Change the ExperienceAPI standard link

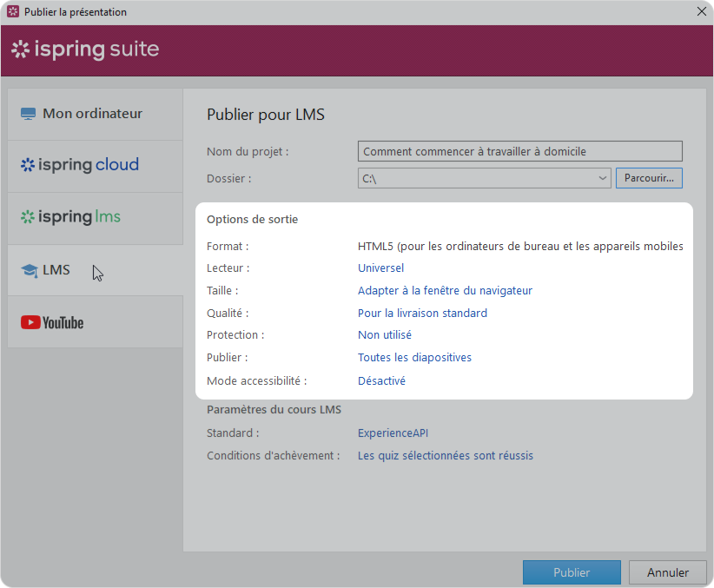[393, 433]
